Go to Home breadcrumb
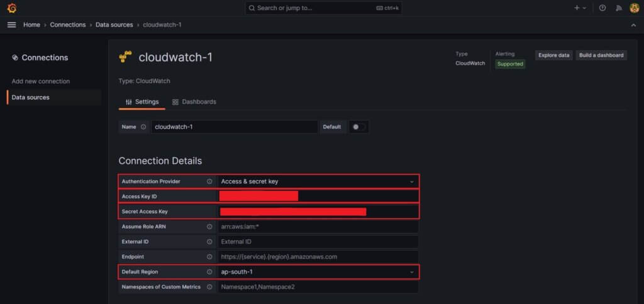This screenshot has height=304, width=644. coord(31,24)
